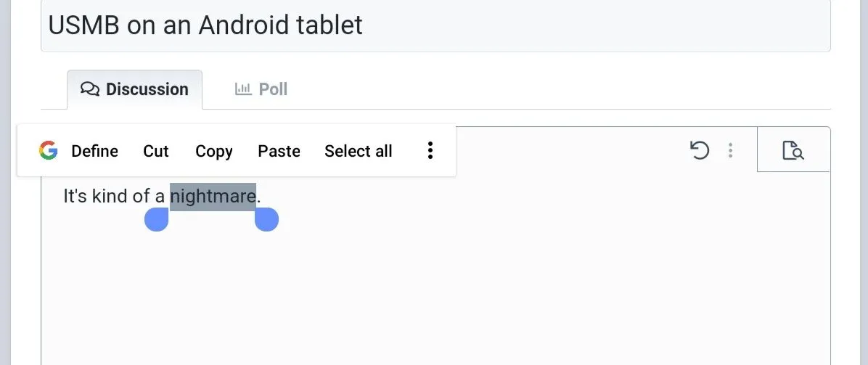Open more options in text selection toolbar
This screenshot has width=868, height=365.
click(x=430, y=151)
